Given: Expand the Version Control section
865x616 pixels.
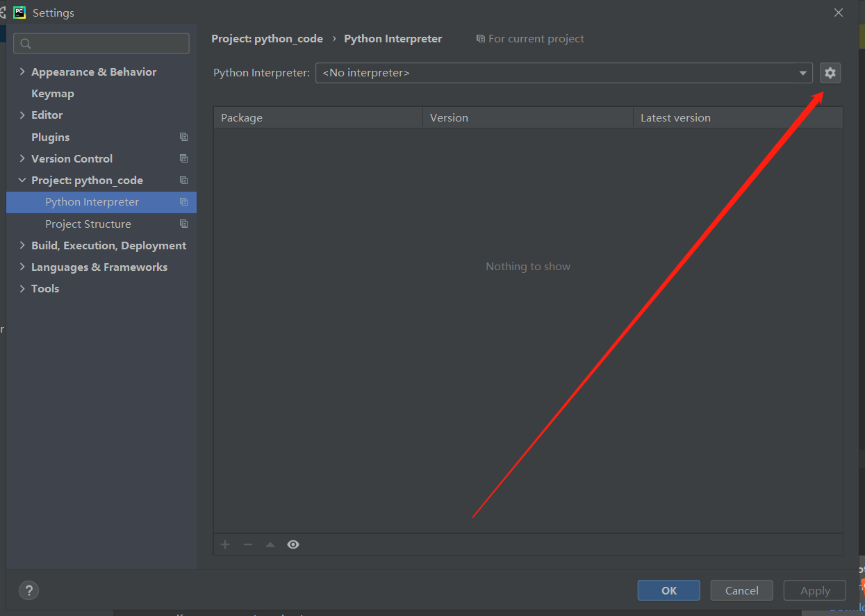Looking at the screenshot, I should coord(22,158).
